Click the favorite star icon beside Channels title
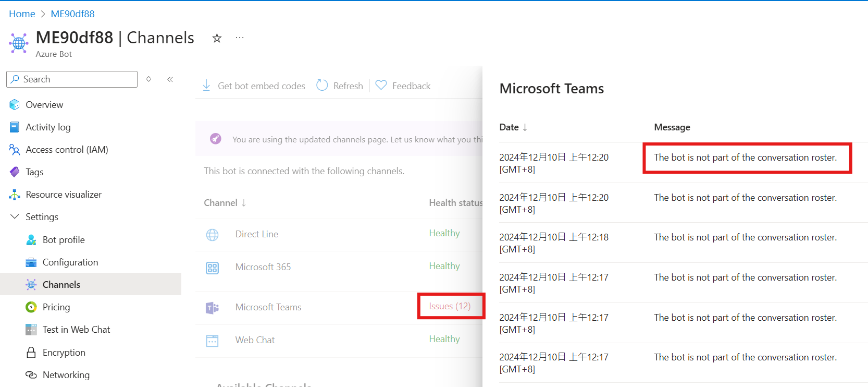 217,38
